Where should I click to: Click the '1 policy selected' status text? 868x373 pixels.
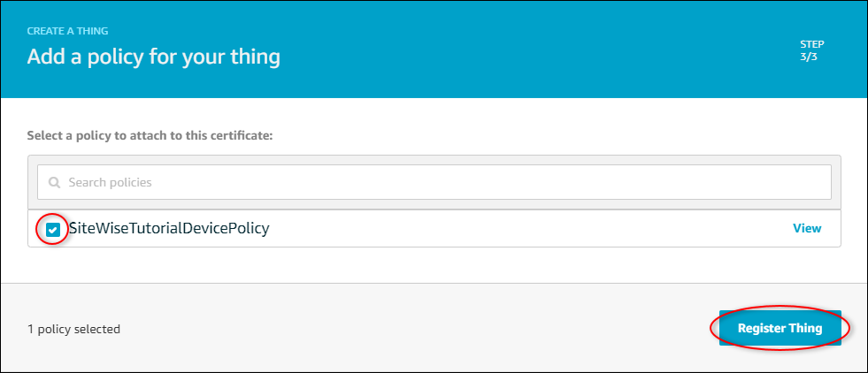(x=73, y=329)
